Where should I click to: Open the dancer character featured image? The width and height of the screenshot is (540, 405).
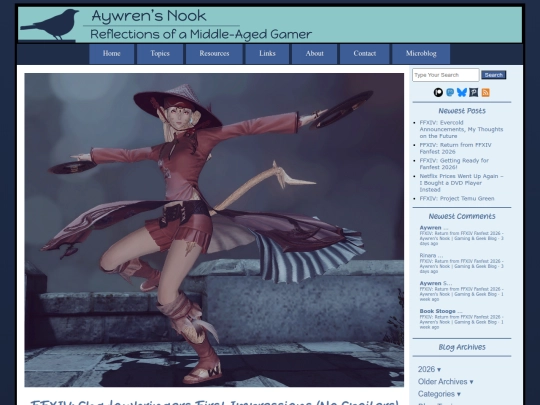point(214,230)
